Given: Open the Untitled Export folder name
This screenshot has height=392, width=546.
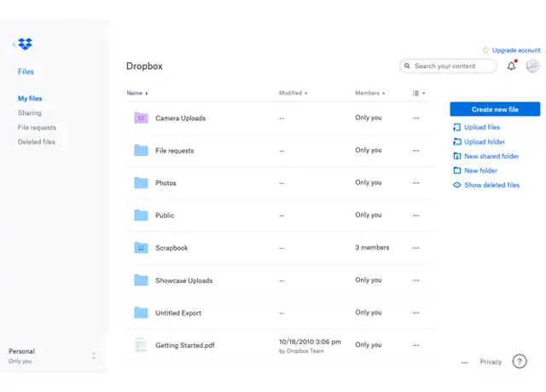Looking at the screenshot, I should pyautogui.click(x=178, y=313).
